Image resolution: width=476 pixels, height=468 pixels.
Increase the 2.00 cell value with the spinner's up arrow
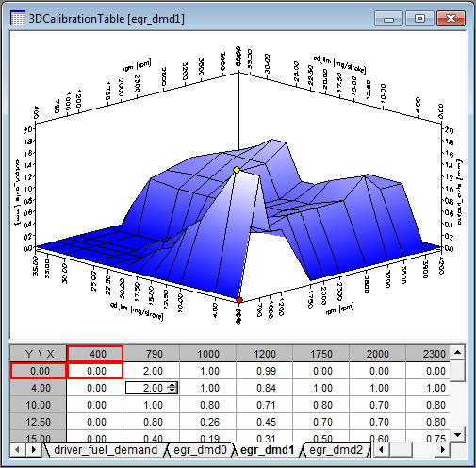172,385
